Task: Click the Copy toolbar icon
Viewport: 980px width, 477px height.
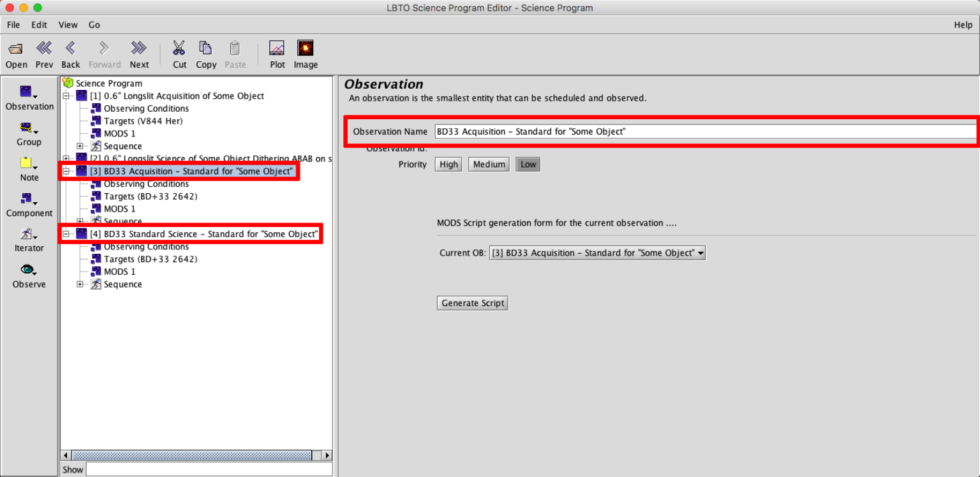Action: (x=205, y=48)
